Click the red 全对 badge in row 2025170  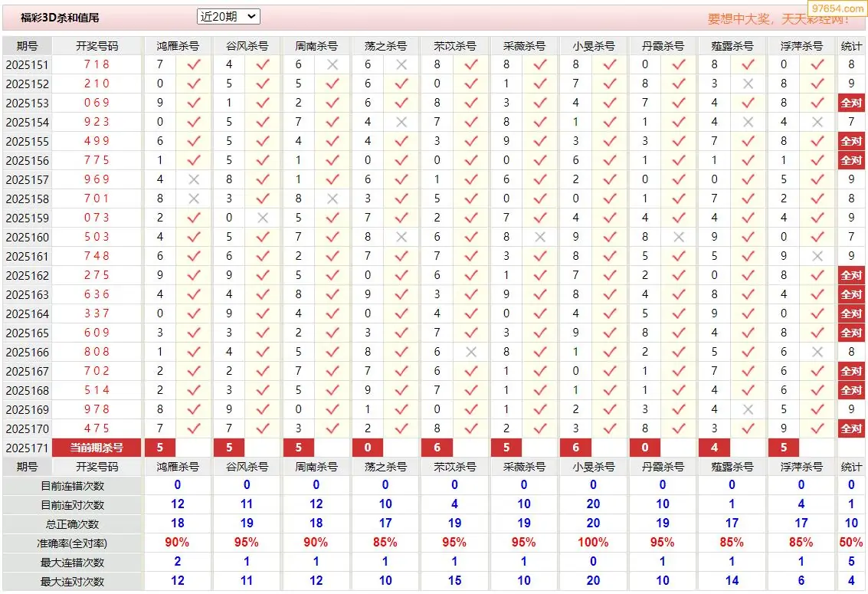[851, 428]
